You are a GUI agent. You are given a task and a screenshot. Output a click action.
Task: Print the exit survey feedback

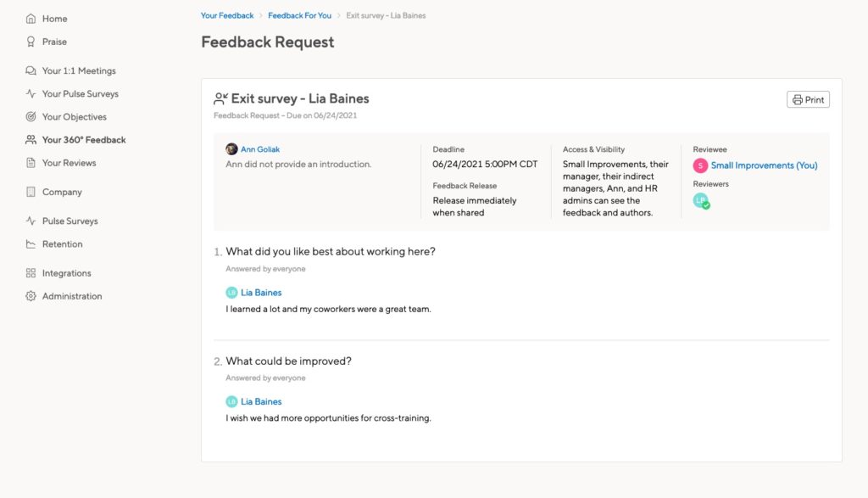[808, 100]
